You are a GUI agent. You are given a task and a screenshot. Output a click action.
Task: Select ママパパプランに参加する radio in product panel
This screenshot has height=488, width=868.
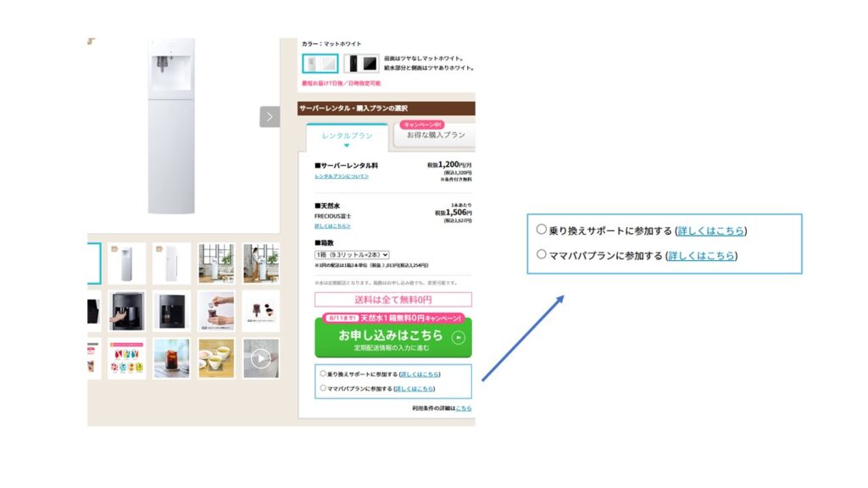coord(323,388)
